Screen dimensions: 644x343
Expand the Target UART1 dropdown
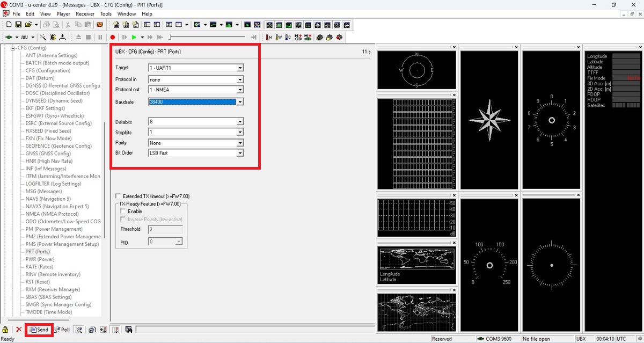point(240,68)
